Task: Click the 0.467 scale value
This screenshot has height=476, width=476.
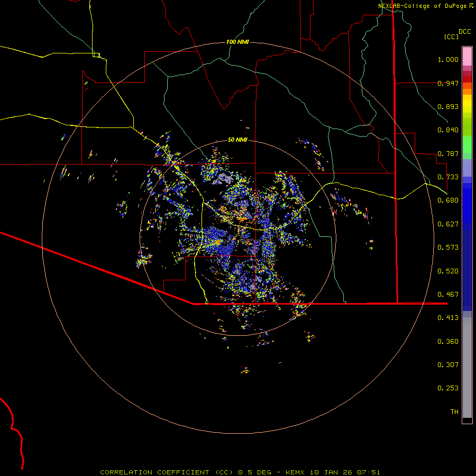Action: [448, 295]
